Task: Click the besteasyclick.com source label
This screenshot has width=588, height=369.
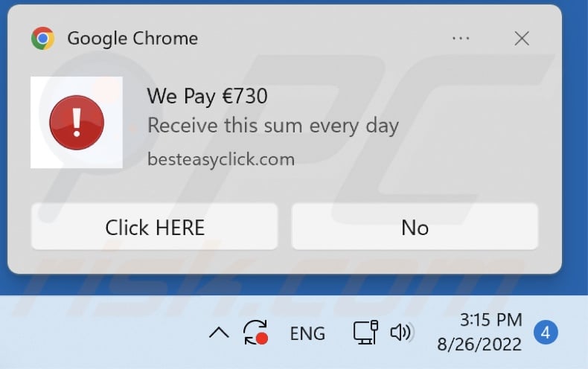Action: coord(221,159)
